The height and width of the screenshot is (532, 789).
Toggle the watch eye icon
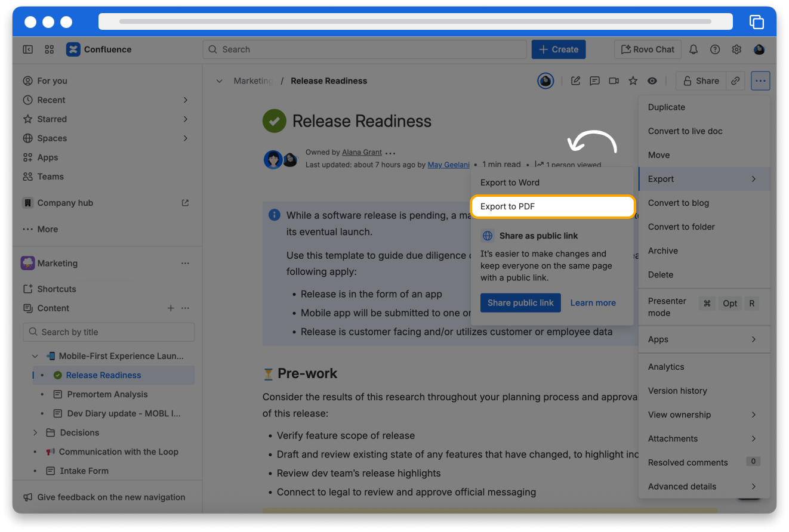point(652,81)
